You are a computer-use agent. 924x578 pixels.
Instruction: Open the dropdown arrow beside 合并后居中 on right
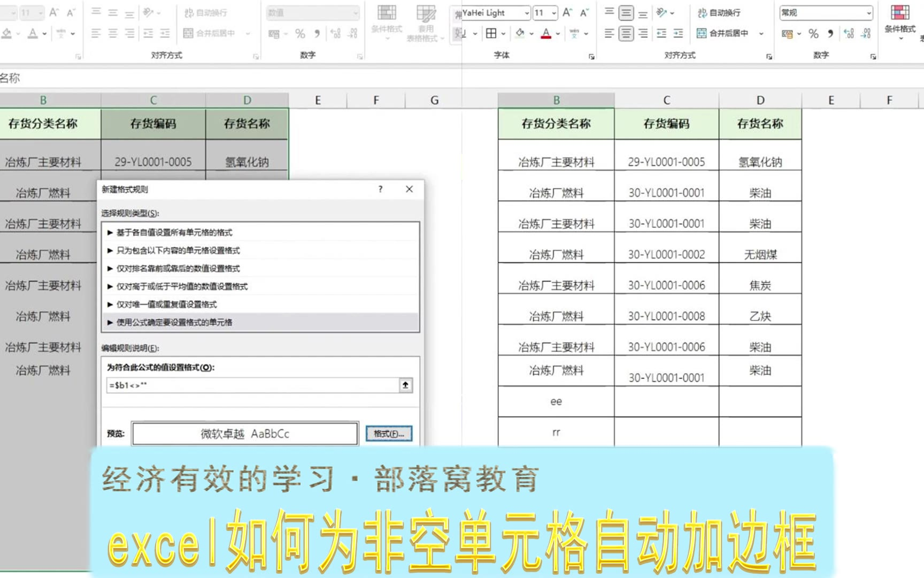761,34
